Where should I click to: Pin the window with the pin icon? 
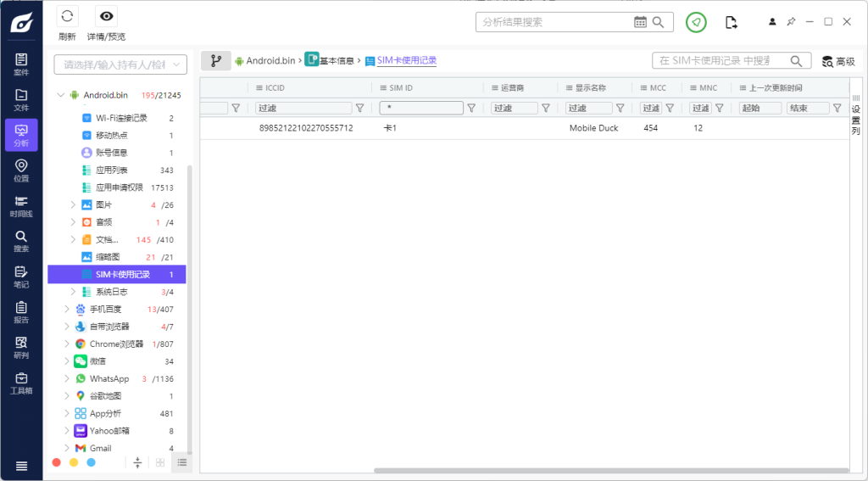tap(791, 21)
